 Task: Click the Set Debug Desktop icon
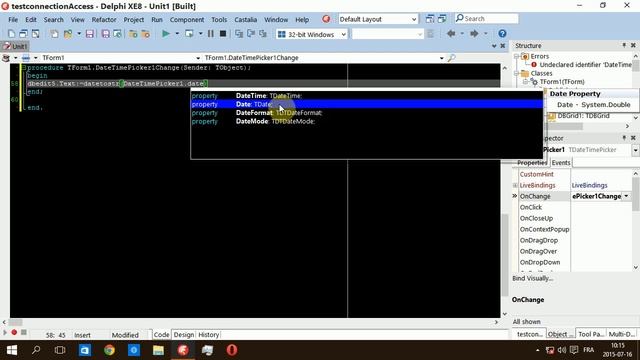point(442,19)
